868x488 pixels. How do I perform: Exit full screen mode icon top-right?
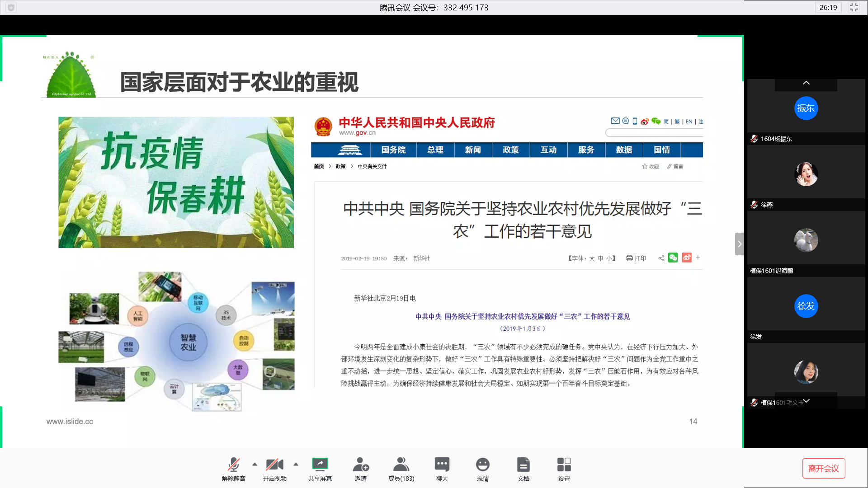854,7
